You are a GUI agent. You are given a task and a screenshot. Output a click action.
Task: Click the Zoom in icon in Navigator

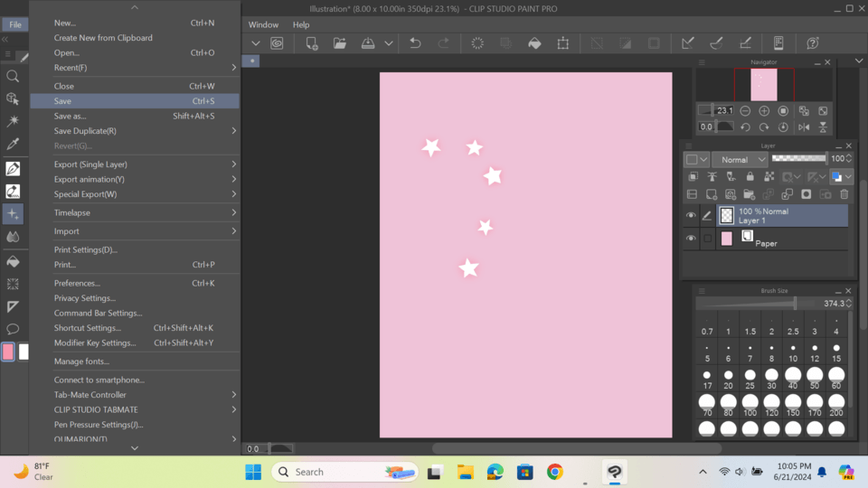[x=764, y=111]
